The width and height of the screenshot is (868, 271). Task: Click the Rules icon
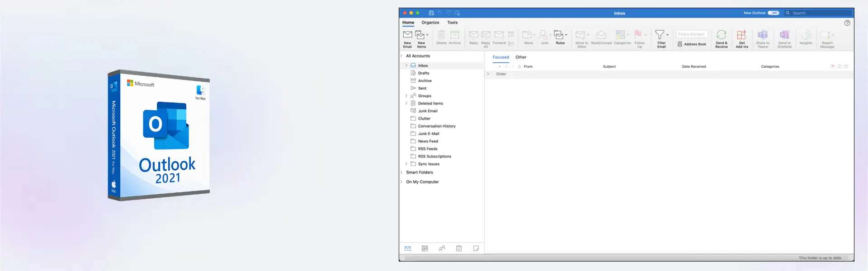click(x=559, y=35)
